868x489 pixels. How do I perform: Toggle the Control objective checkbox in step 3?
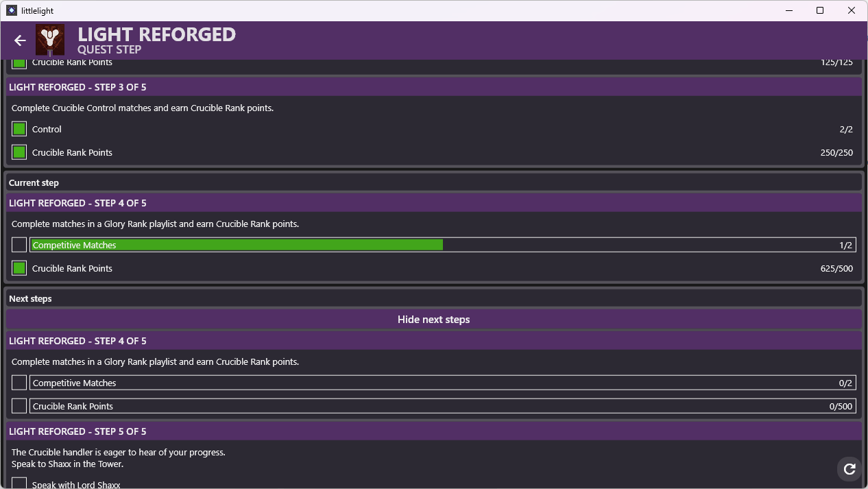pyautogui.click(x=19, y=129)
